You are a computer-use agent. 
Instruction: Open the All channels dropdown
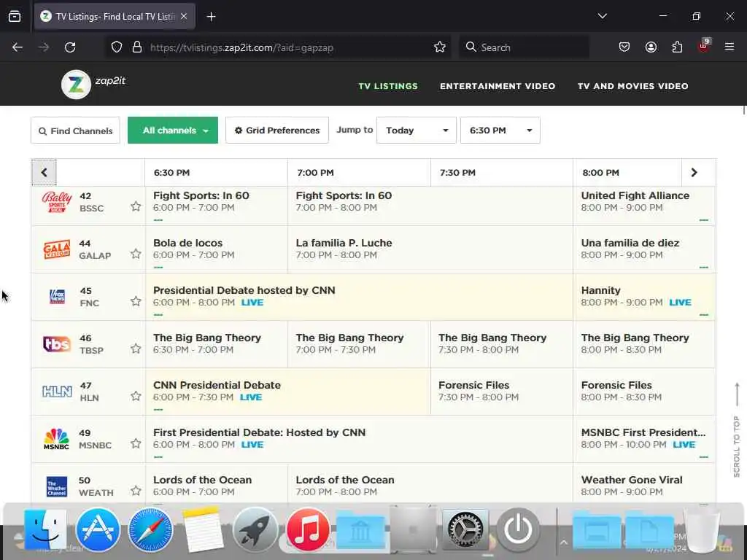coord(172,130)
